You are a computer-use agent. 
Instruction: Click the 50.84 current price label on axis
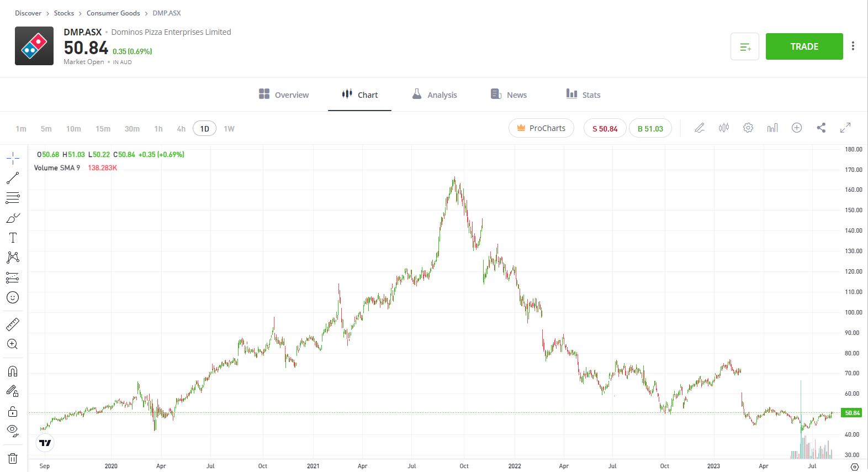click(x=851, y=413)
